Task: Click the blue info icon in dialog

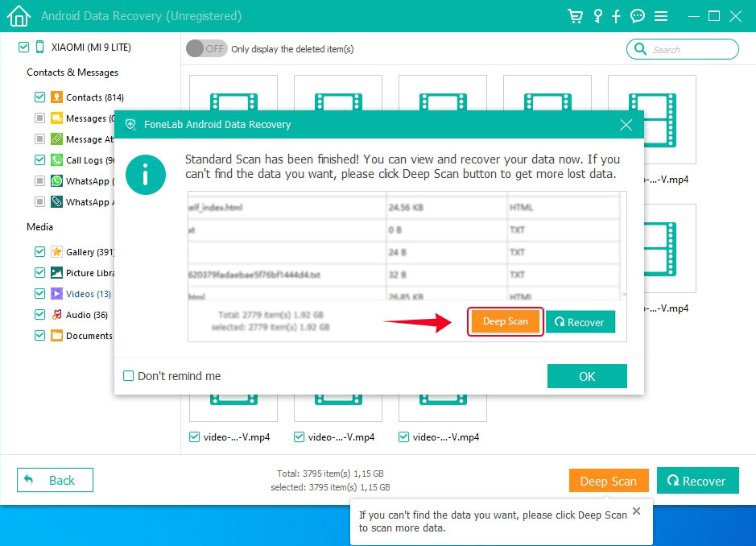Action: 146,175
